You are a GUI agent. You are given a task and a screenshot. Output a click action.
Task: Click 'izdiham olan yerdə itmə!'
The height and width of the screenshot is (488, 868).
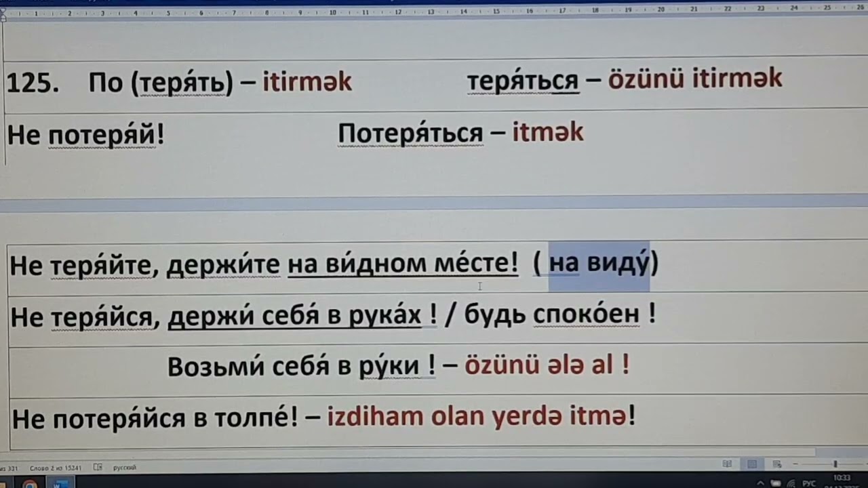click(x=481, y=417)
